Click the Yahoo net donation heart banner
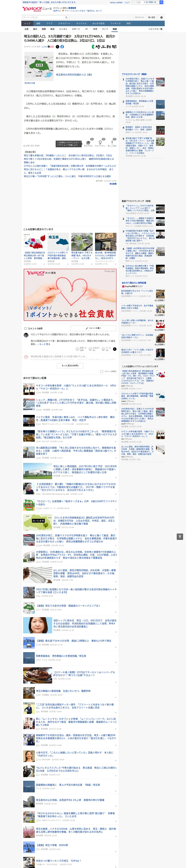The height and width of the screenshot is (868, 186). click(x=70, y=295)
